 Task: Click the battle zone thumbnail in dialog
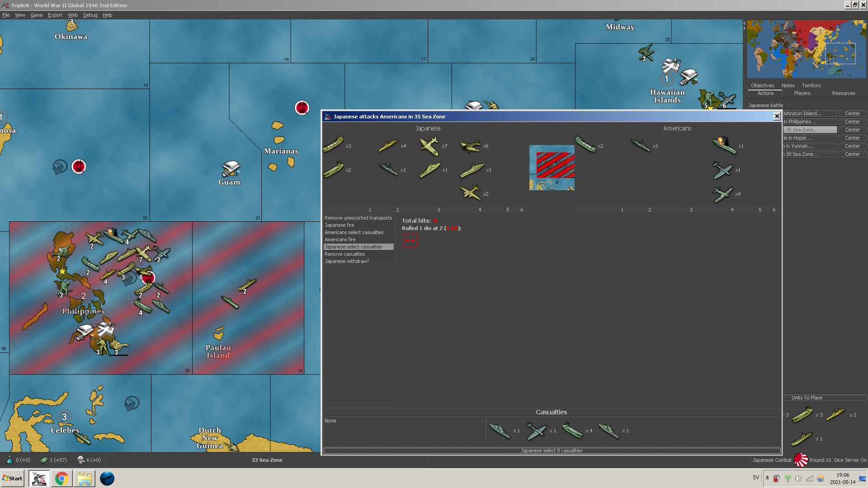coord(552,168)
